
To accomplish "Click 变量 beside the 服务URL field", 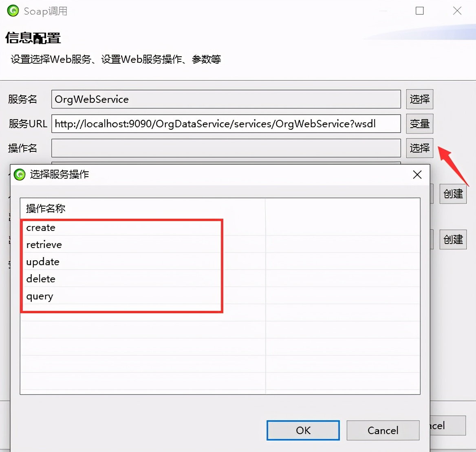I will [419, 124].
